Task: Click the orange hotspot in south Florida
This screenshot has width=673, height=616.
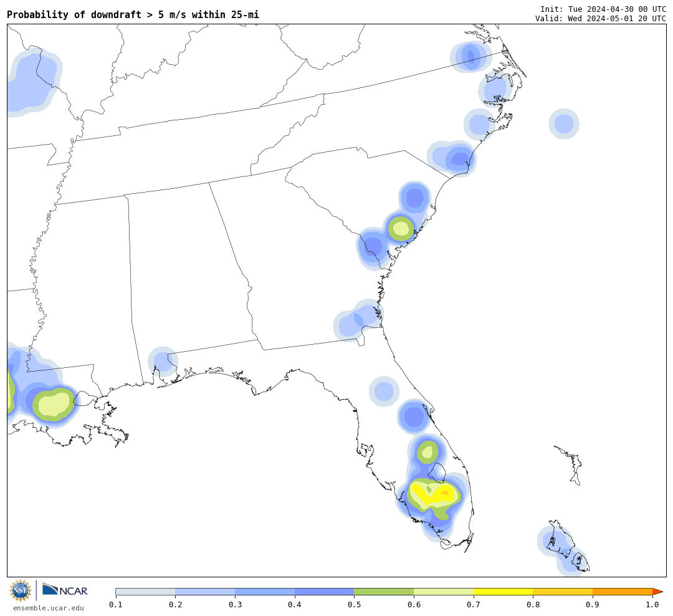Action: [445, 493]
